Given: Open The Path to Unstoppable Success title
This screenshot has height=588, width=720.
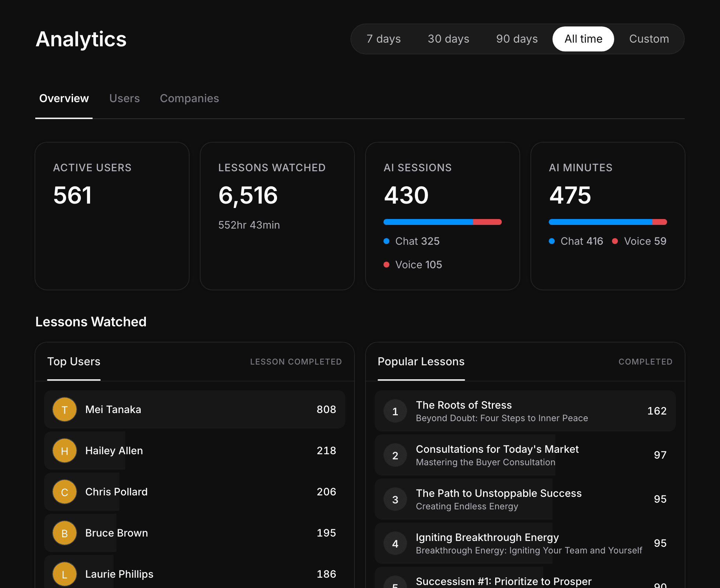Looking at the screenshot, I should pos(499,493).
